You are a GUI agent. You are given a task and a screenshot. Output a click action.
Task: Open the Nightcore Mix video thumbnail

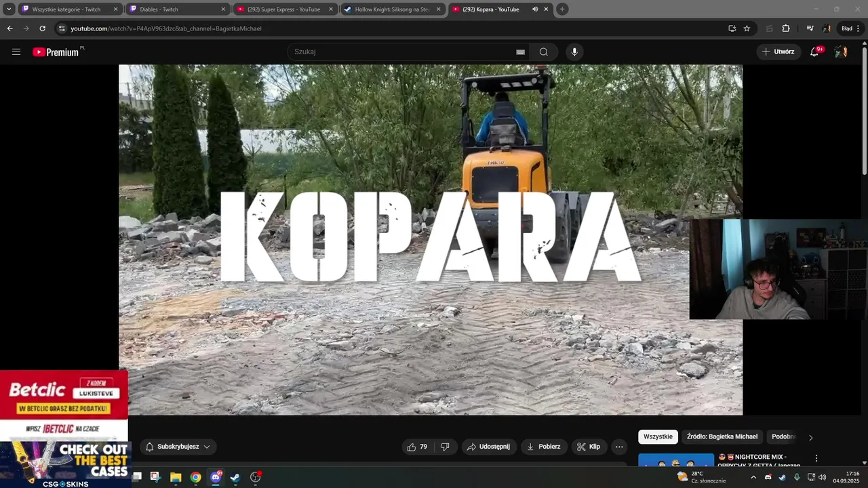point(676,460)
